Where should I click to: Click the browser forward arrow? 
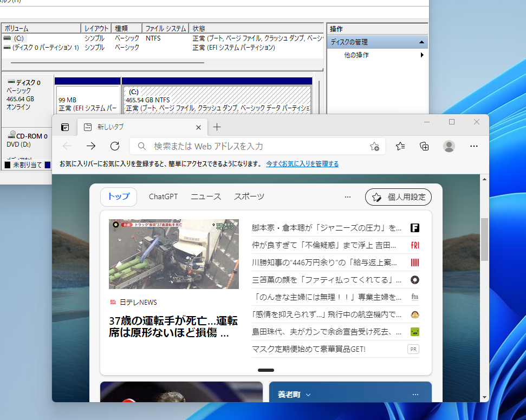point(91,146)
